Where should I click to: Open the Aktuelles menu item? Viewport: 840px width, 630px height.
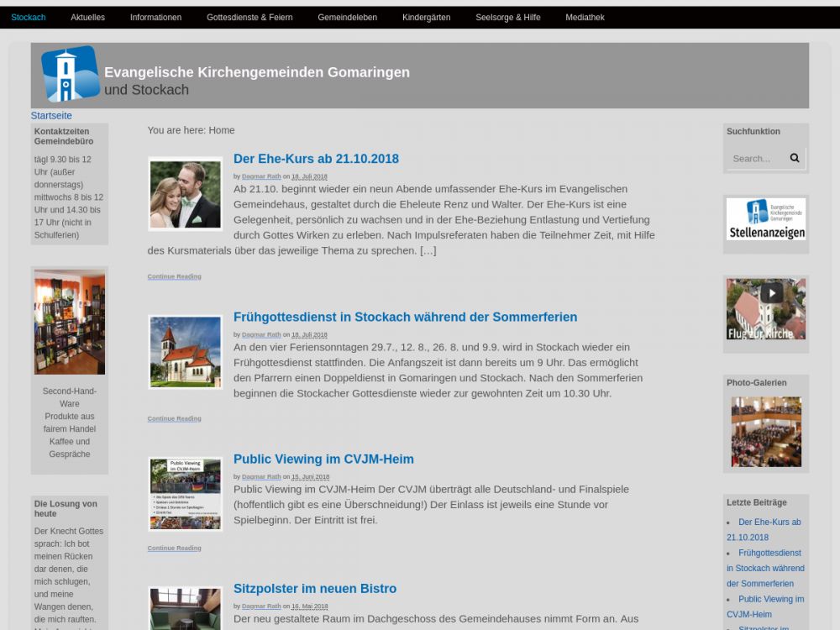(x=87, y=18)
